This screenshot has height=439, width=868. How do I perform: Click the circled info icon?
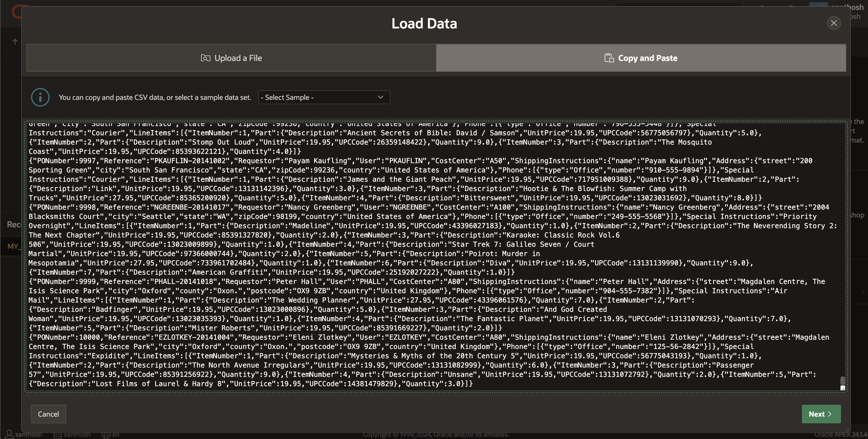(x=40, y=98)
